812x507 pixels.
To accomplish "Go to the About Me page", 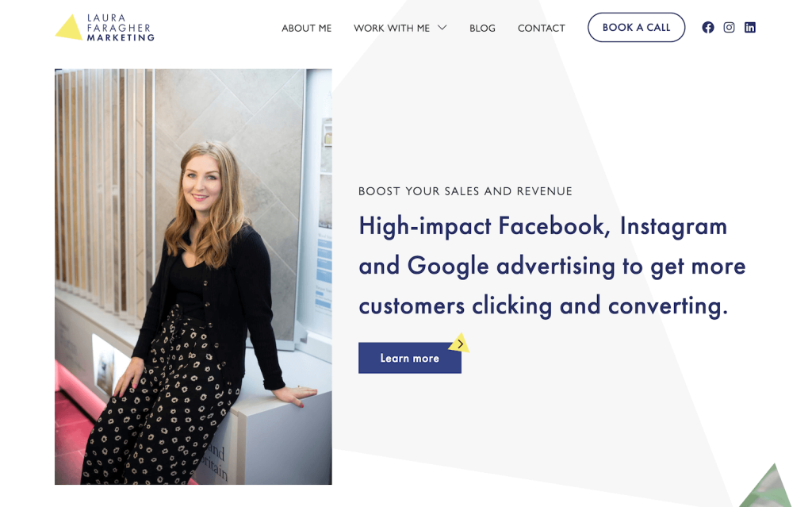I will 307,28.
